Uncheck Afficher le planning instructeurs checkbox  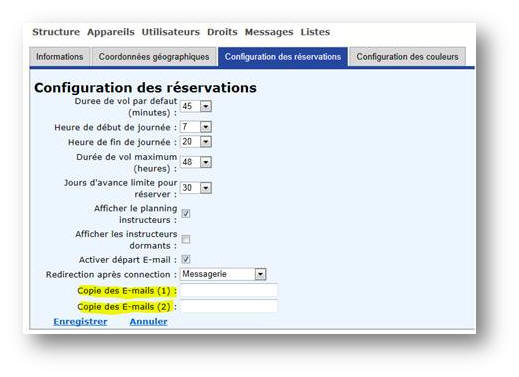[186, 213]
